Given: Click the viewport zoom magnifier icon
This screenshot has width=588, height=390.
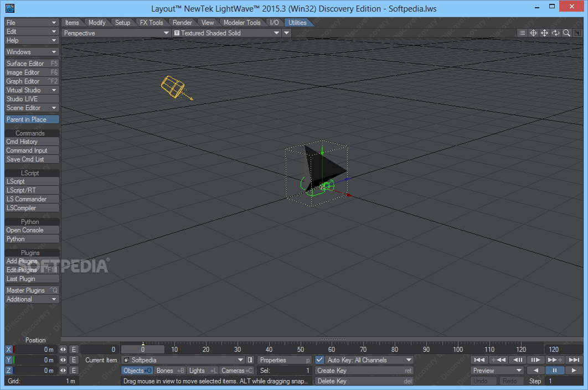Looking at the screenshot, I should [566, 33].
